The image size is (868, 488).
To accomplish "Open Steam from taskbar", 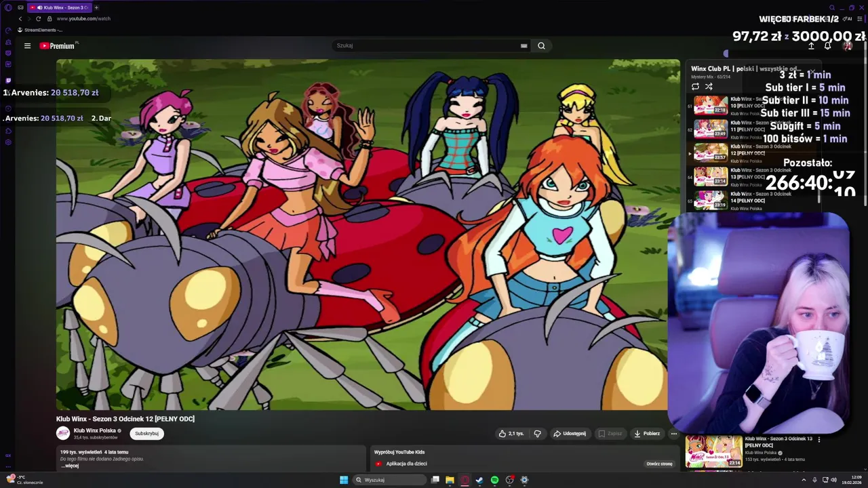I will (479, 480).
